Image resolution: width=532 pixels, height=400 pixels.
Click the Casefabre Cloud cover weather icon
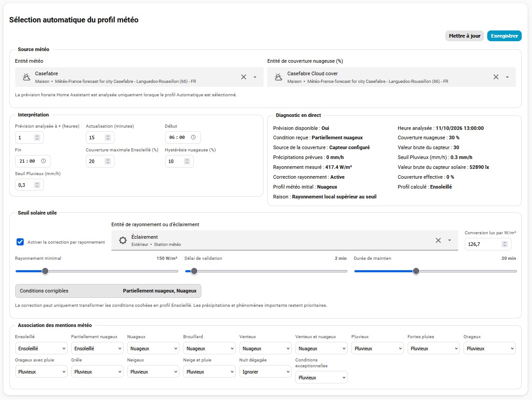pyautogui.click(x=278, y=77)
